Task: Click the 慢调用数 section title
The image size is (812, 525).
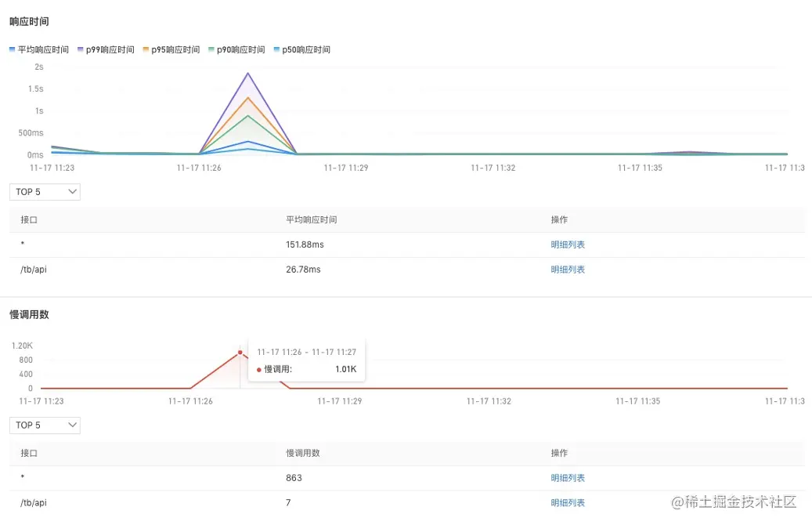Action: [29, 314]
